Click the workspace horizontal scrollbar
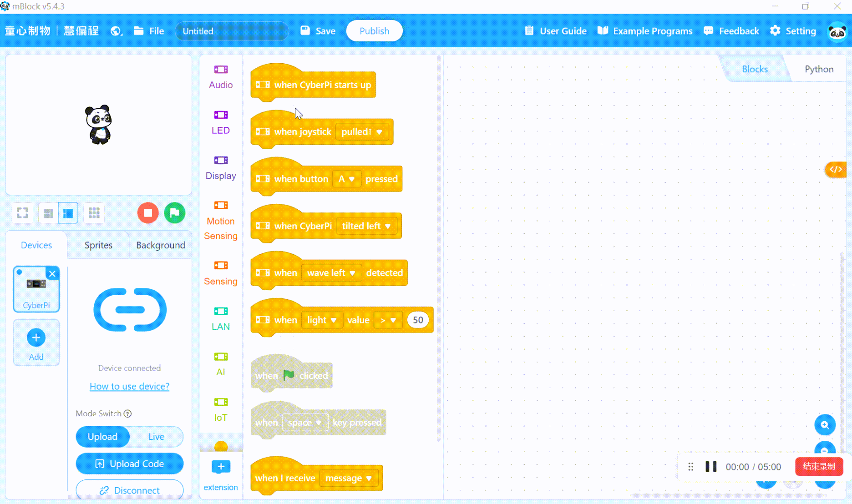Image resolution: width=852 pixels, height=504 pixels. 728,495
